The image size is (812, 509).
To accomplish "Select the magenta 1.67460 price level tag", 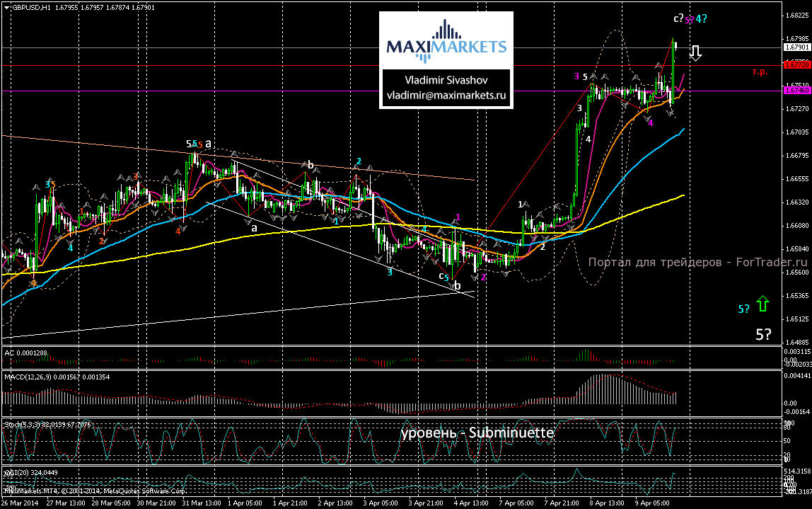I will click(796, 91).
